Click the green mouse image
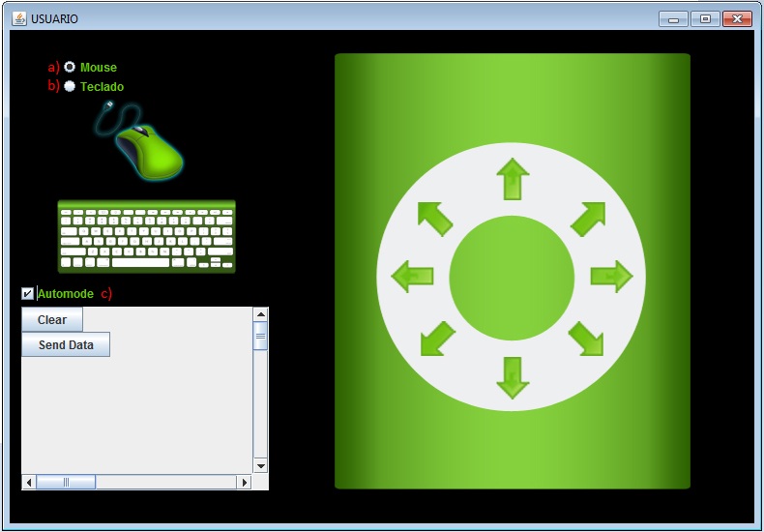This screenshot has height=532, width=764. coord(140,141)
